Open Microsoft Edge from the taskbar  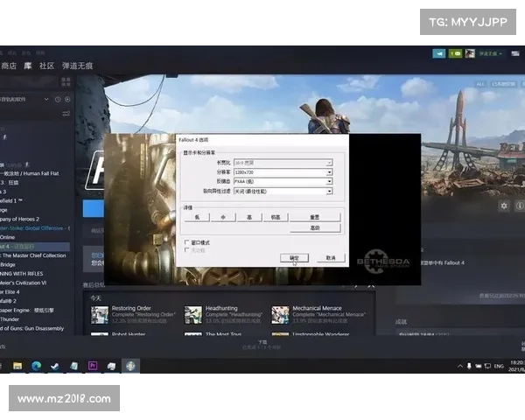[36, 366]
